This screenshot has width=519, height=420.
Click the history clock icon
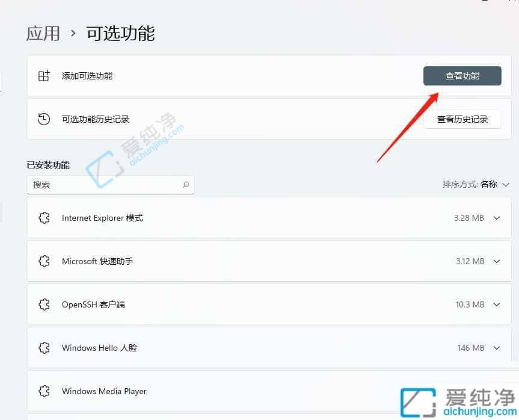point(44,119)
